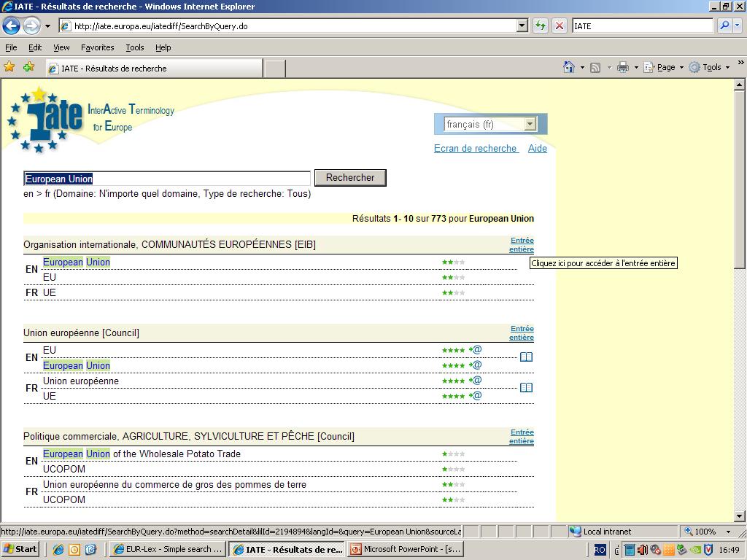
Task: Open Entrée entière for Politique commerciale entry
Action: point(522,437)
